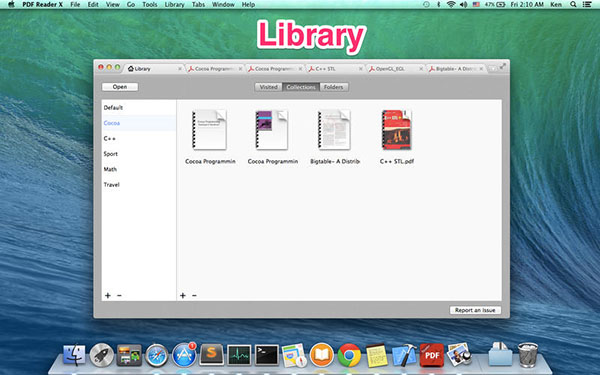The height and width of the screenshot is (375, 600).
Task: Open the red C++ STL cover thumbnail
Action: (396, 130)
